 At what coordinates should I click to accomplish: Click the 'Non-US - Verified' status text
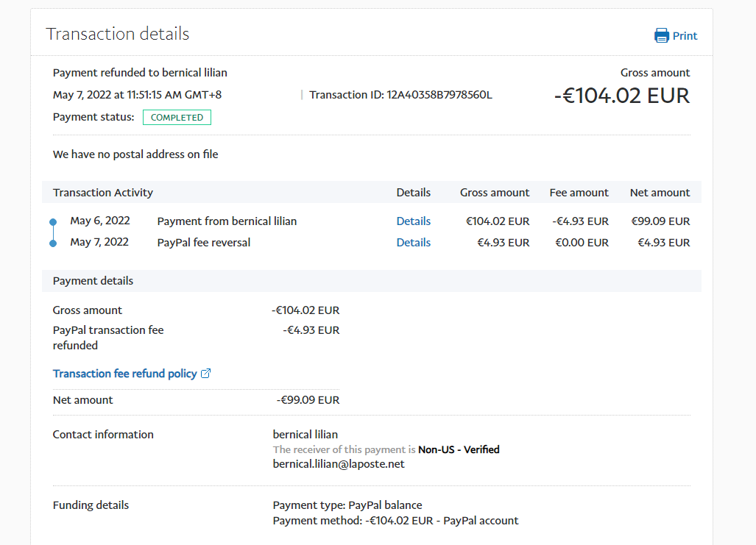(459, 449)
